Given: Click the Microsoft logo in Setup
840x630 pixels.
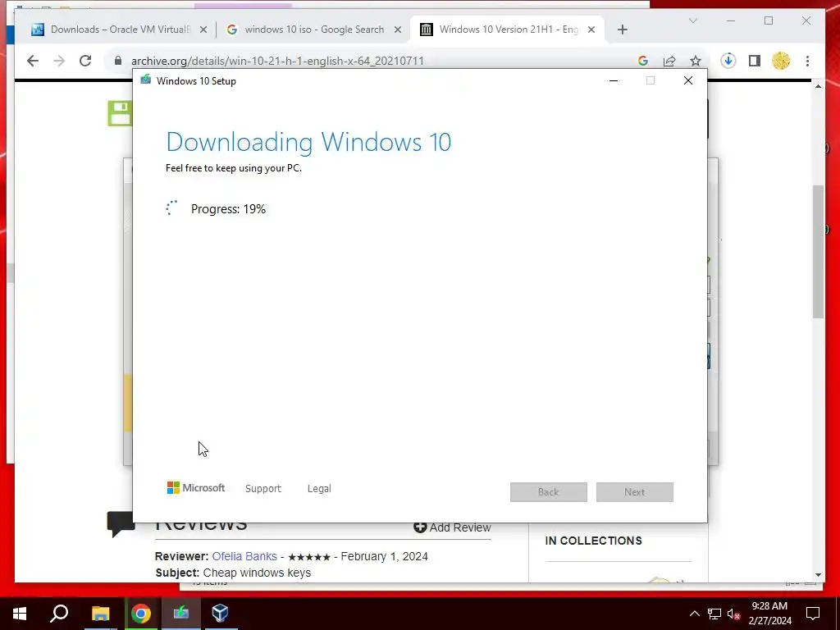Looking at the screenshot, I should (196, 488).
